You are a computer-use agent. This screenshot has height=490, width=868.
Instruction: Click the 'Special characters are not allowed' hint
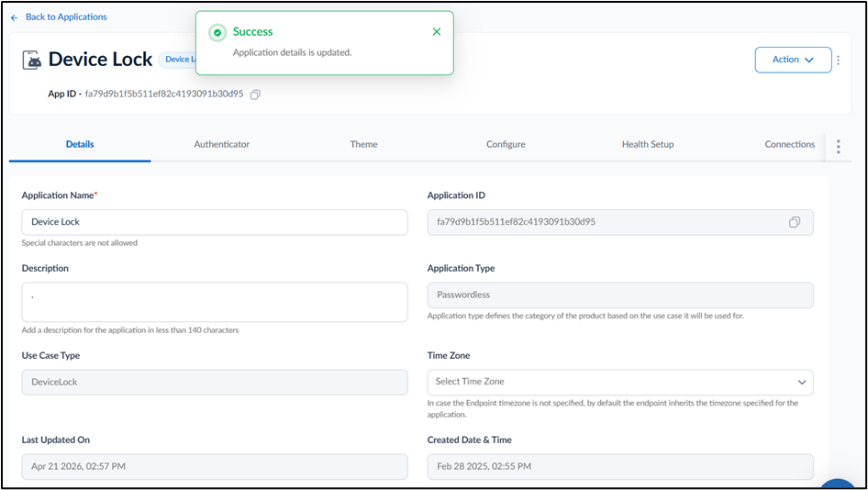(x=80, y=243)
